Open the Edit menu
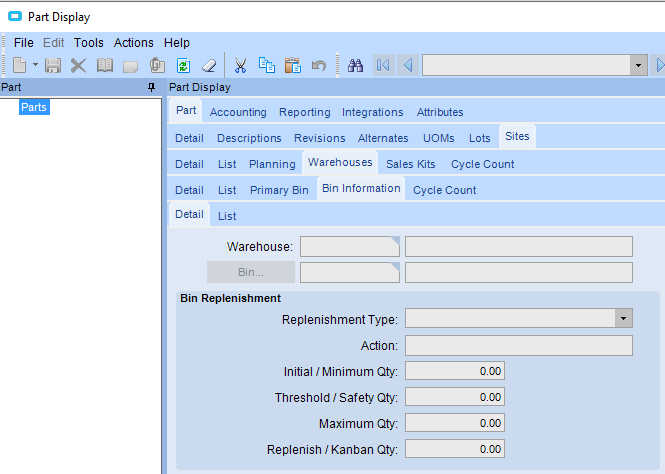This screenshot has width=665, height=474. click(x=53, y=43)
